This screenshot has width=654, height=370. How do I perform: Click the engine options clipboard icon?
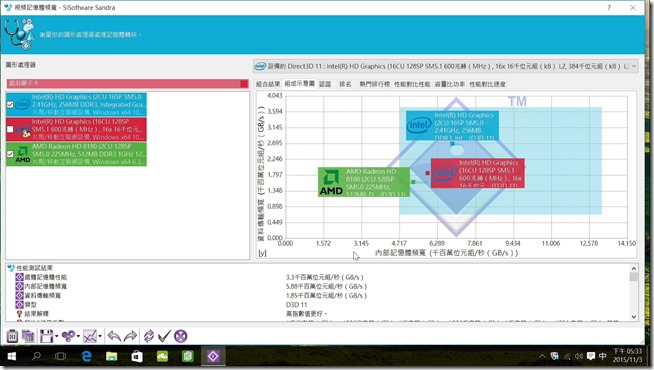12,336
